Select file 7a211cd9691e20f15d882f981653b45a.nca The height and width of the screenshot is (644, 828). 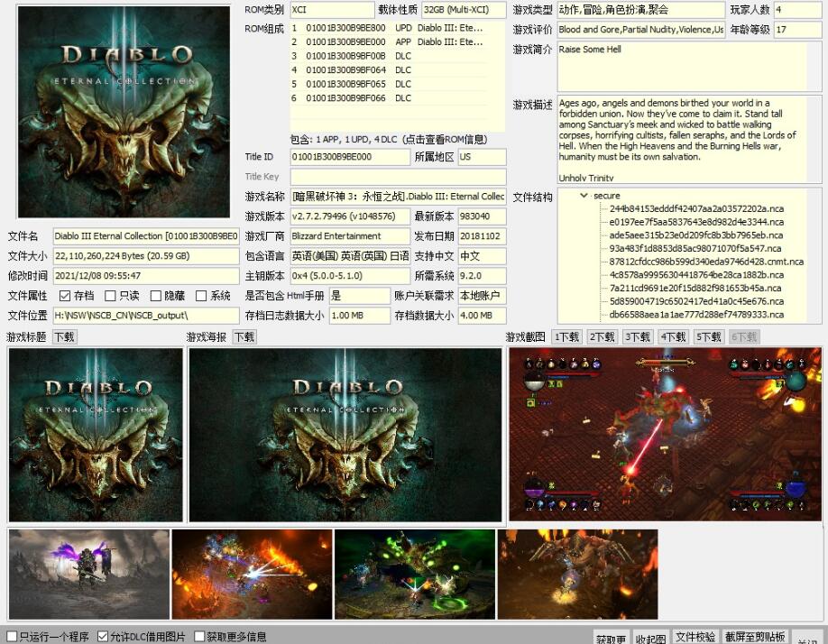point(695,289)
